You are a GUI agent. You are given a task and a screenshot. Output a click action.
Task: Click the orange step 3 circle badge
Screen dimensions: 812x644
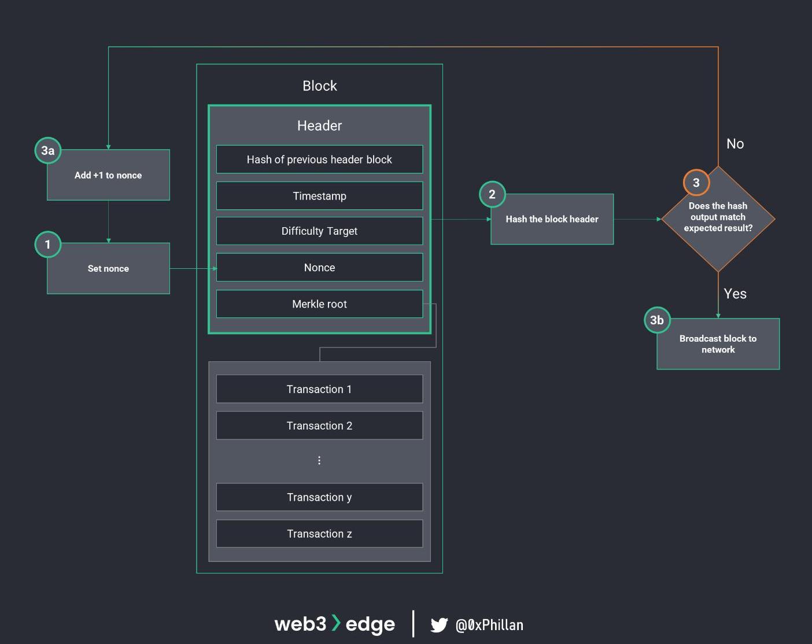(696, 183)
